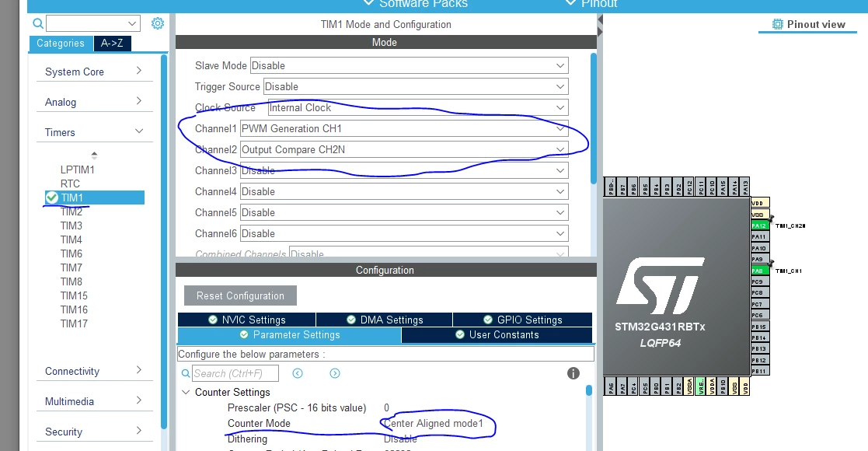Select TIM3 in the Timers list
The image size is (868, 451).
(71, 226)
